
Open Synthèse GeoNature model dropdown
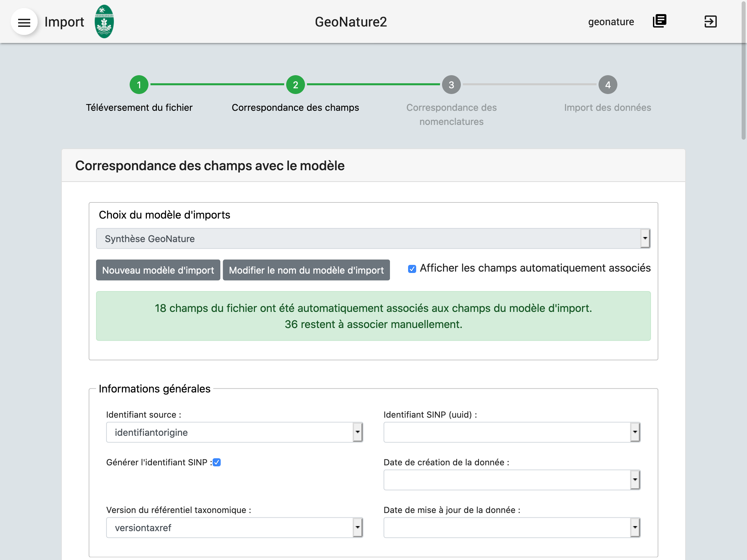373,239
